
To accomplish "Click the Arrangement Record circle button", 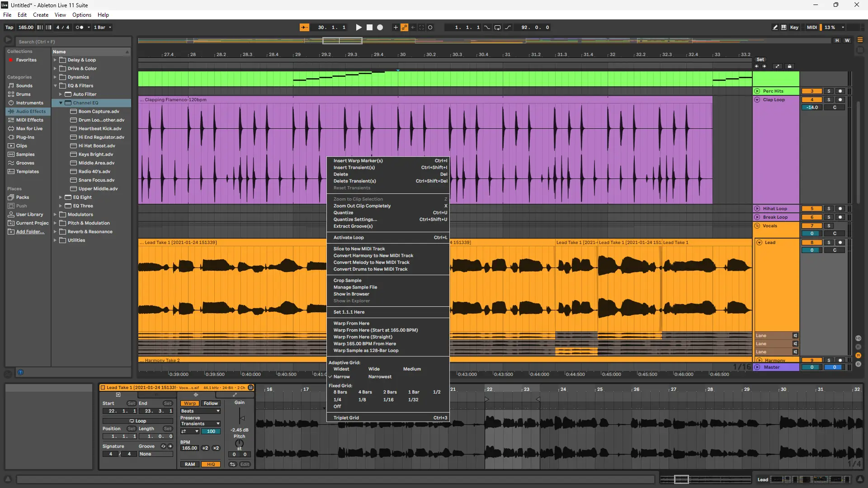I will (x=380, y=28).
